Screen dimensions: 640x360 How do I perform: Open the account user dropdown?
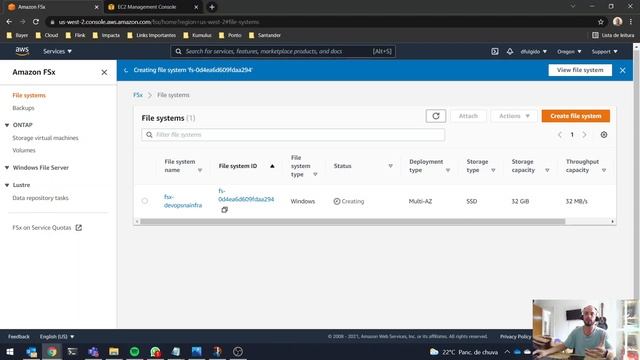tap(533, 51)
